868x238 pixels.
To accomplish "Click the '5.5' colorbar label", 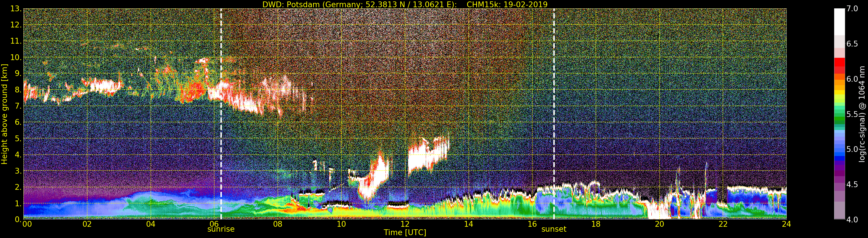I will click(x=852, y=114).
